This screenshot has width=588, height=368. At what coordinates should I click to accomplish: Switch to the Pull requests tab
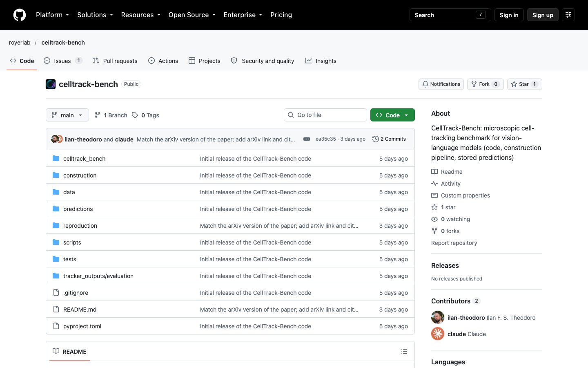(x=115, y=61)
